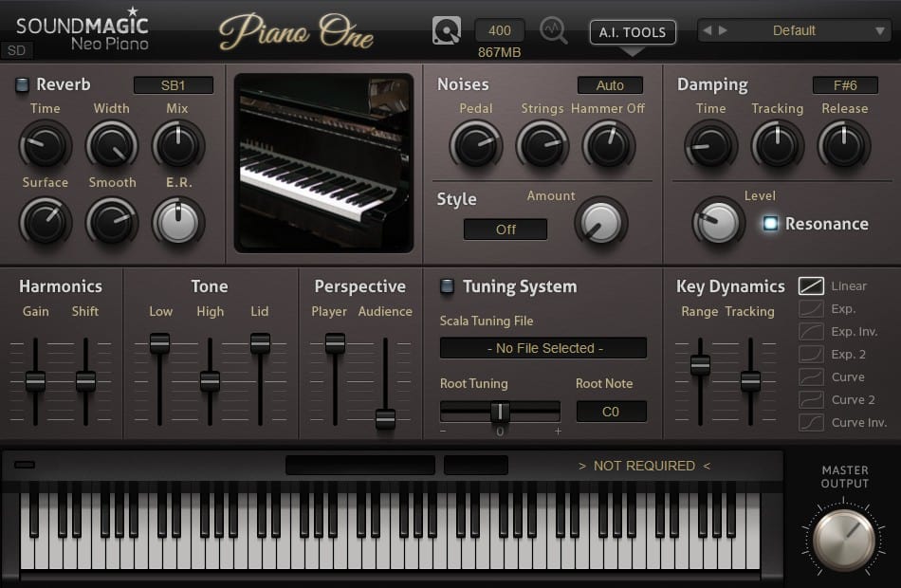This screenshot has height=588, width=901.
Task: Adjust the Style Amount knob
Action: click(x=601, y=223)
